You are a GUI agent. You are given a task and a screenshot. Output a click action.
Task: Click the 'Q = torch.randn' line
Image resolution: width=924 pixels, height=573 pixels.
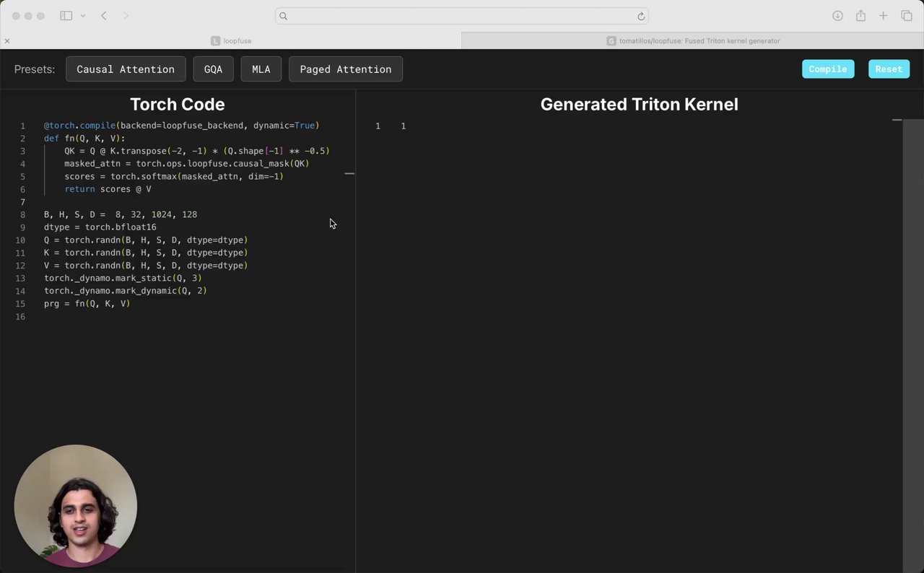[x=145, y=240]
